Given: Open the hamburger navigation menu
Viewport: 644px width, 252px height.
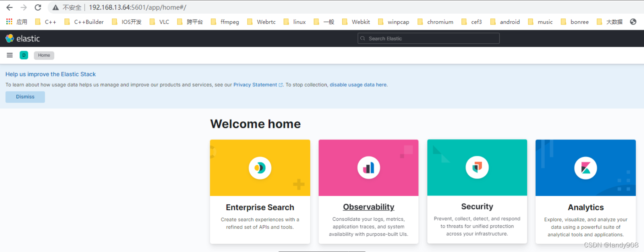Looking at the screenshot, I should click(x=10, y=55).
